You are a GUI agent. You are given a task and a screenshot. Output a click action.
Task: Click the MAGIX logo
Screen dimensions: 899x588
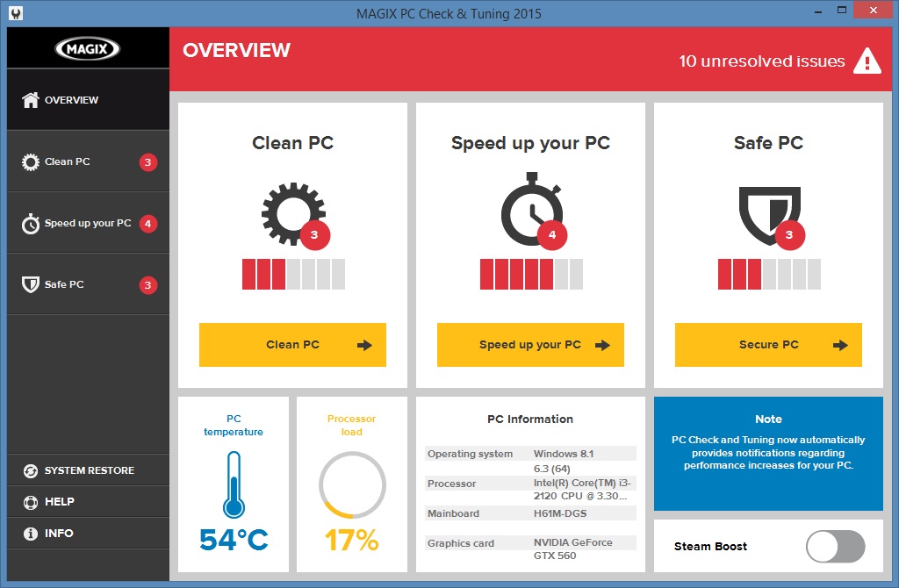pos(87,49)
